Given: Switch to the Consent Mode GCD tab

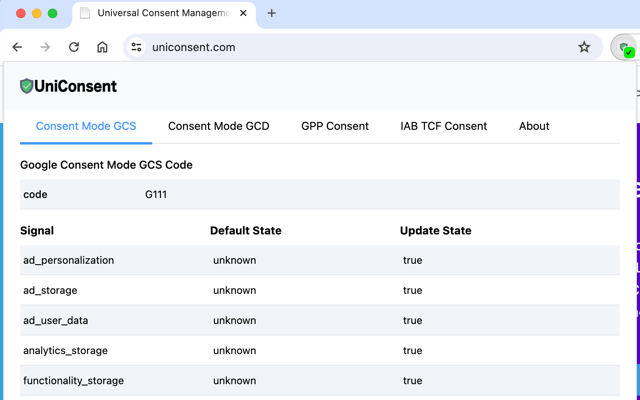Looking at the screenshot, I should [219, 126].
